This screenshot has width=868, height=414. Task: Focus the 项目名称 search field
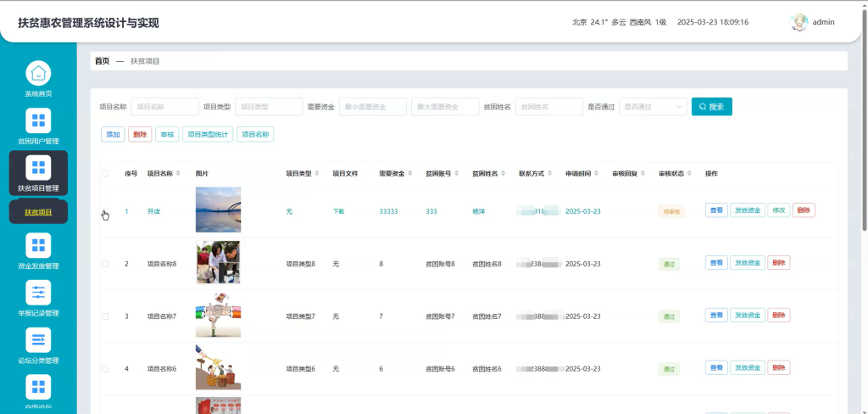[x=165, y=106]
